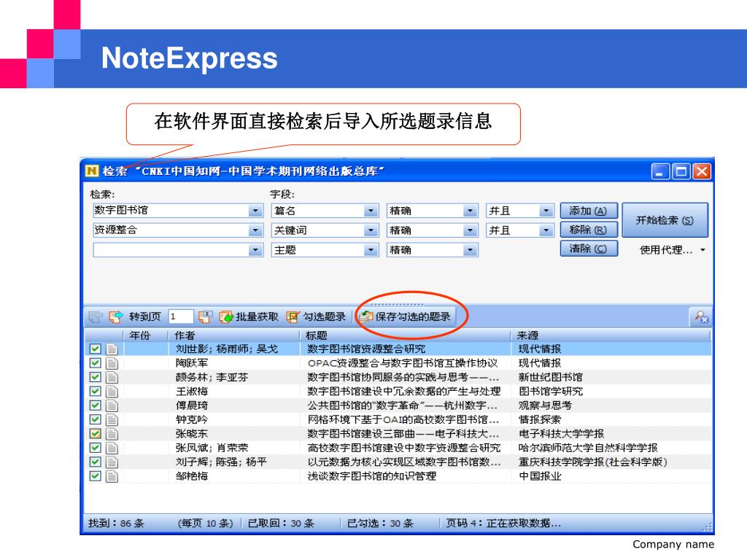The image size is (747, 560).
Task: Open the 使用代理 proxy dropdown
Action: click(x=703, y=250)
